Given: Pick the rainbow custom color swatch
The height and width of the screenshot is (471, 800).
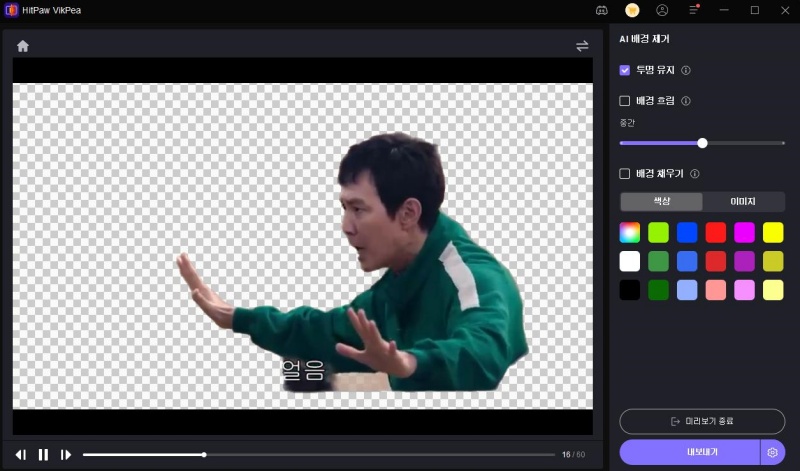Looking at the screenshot, I should click(630, 233).
